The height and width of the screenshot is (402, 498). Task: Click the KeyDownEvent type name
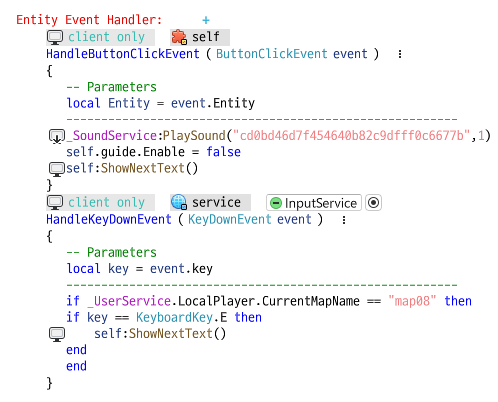(x=229, y=219)
